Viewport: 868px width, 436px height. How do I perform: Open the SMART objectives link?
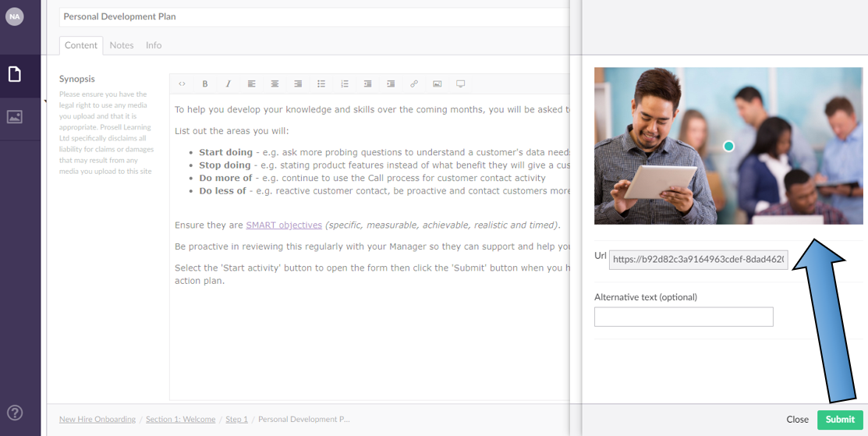click(x=284, y=225)
